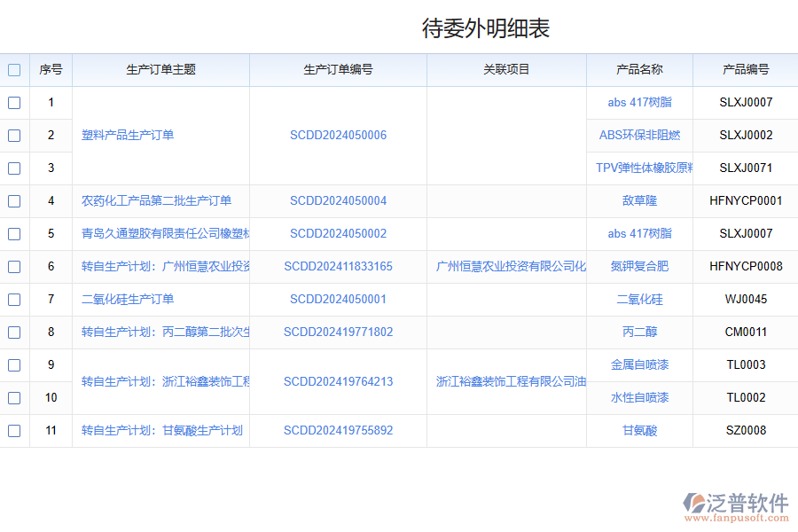The width and height of the screenshot is (798, 532).
Task: Open order number SCDD2024050004
Action: click(x=338, y=201)
